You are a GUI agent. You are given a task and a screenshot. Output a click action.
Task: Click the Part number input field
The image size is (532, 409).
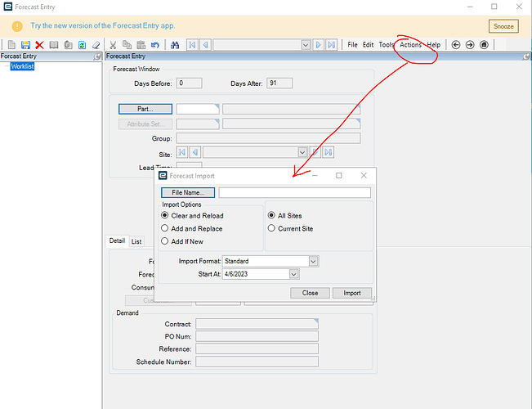pyautogui.click(x=198, y=109)
